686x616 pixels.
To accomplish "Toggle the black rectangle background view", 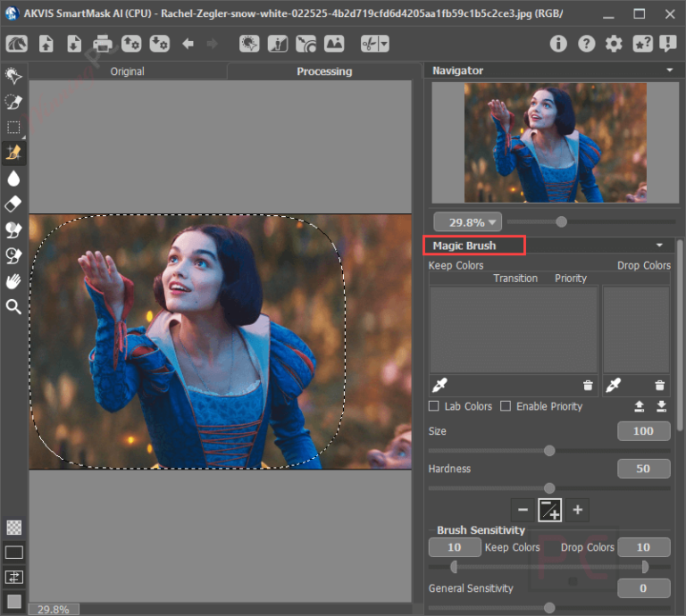I will pyautogui.click(x=14, y=553).
